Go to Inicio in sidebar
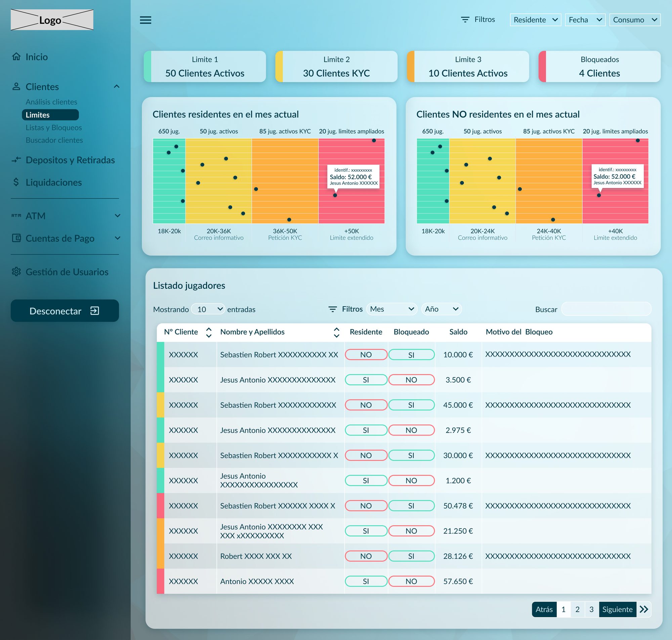672x640 pixels. [37, 57]
